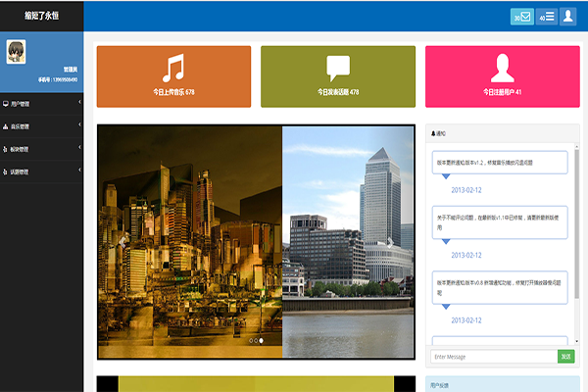Click the 通知 panel title text
The width and height of the screenshot is (588, 392).
pos(441,133)
